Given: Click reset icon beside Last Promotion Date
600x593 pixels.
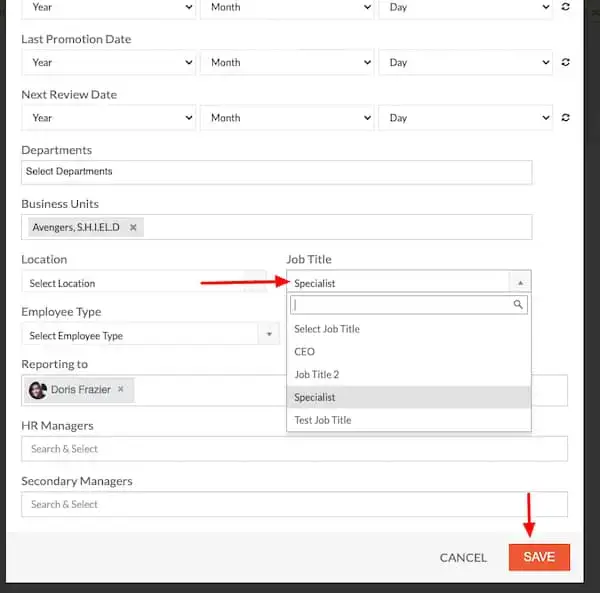Looking at the screenshot, I should point(566,62).
